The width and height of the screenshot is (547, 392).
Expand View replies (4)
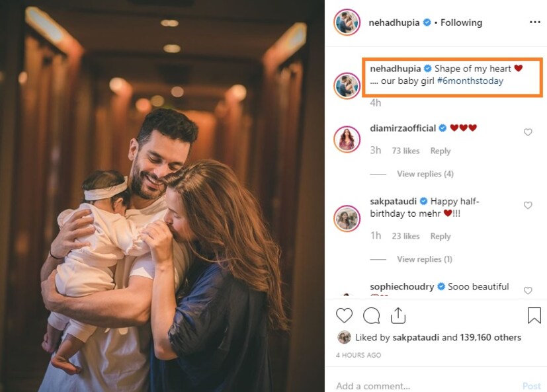[425, 174]
